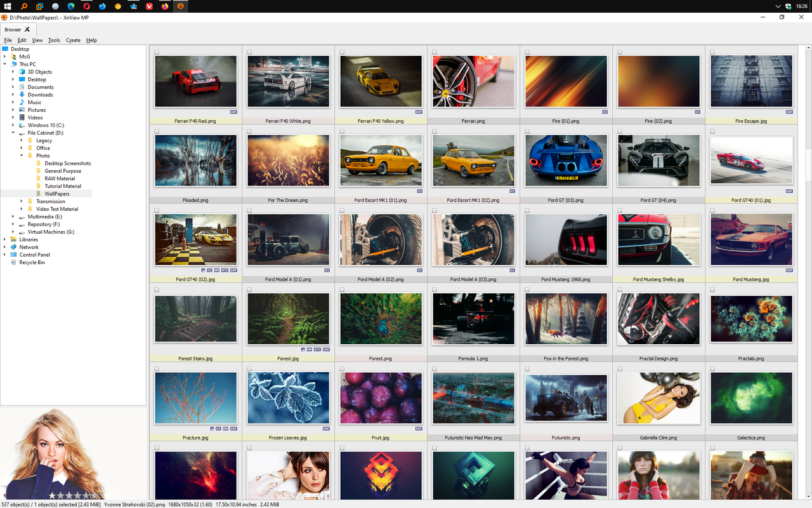Expand the Transmission folder node
Image resolution: width=812 pixels, height=508 pixels.
point(22,201)
